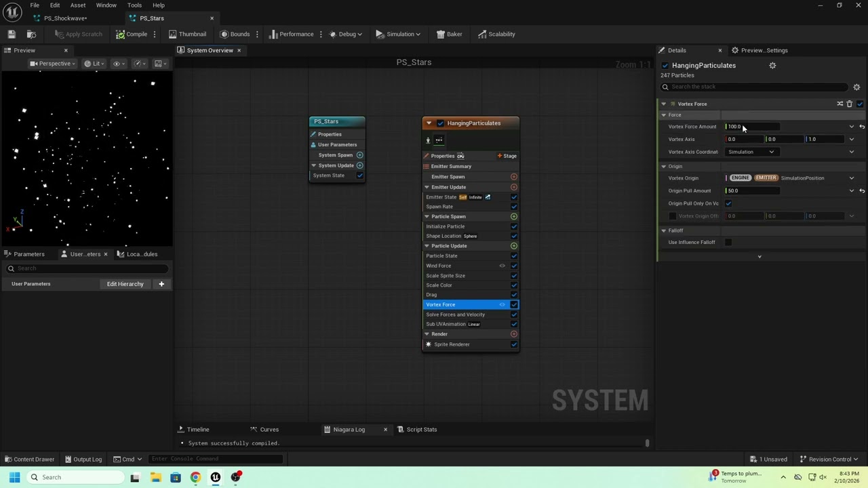Enable Use Influence Falloff checkbox

pyautogui.click(x=728, y=242)
